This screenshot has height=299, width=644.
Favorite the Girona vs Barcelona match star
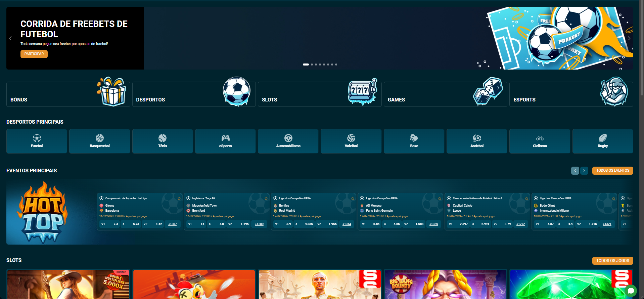point(179,199)
